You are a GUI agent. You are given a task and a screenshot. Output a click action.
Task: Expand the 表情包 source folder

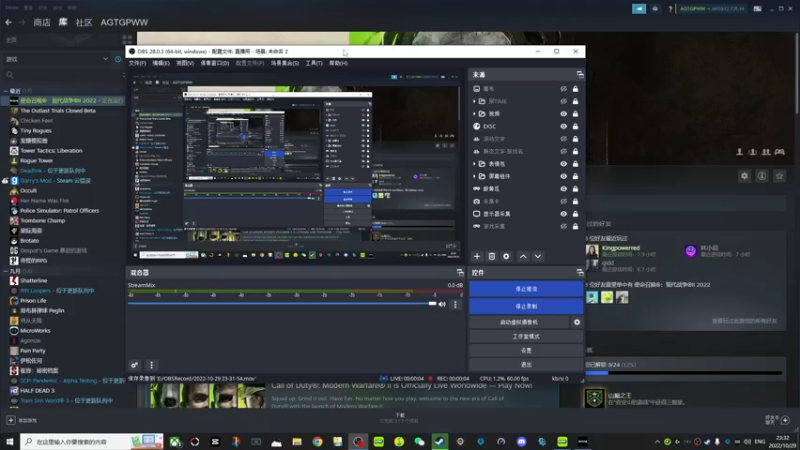[x=474, y=164]
